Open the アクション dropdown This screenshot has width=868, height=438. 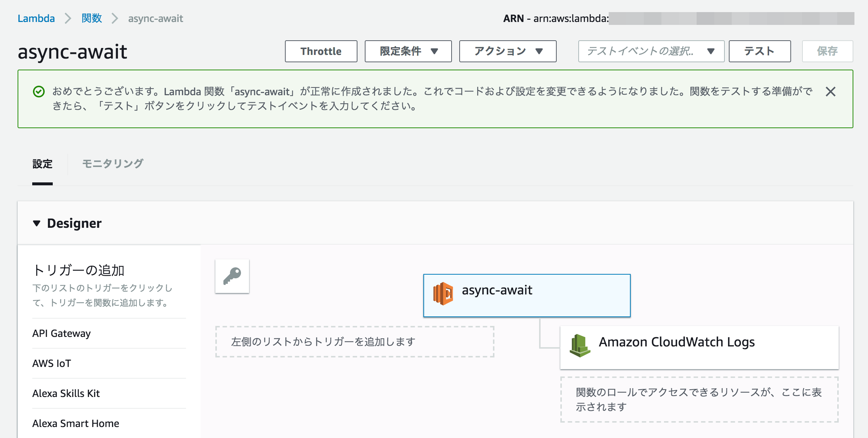[x=507, y=51]
